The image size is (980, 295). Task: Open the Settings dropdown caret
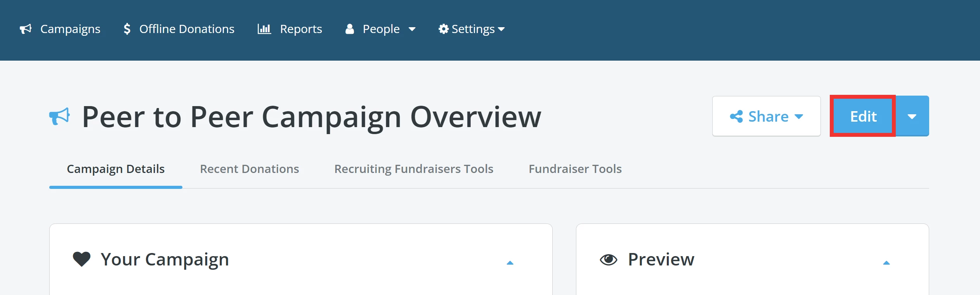coord(501,29)
